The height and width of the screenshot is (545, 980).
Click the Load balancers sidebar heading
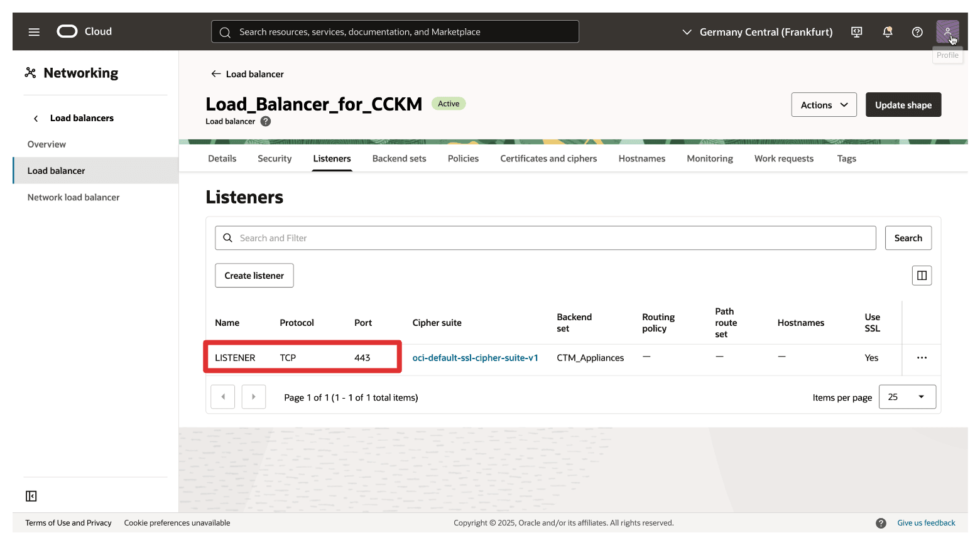82,118
